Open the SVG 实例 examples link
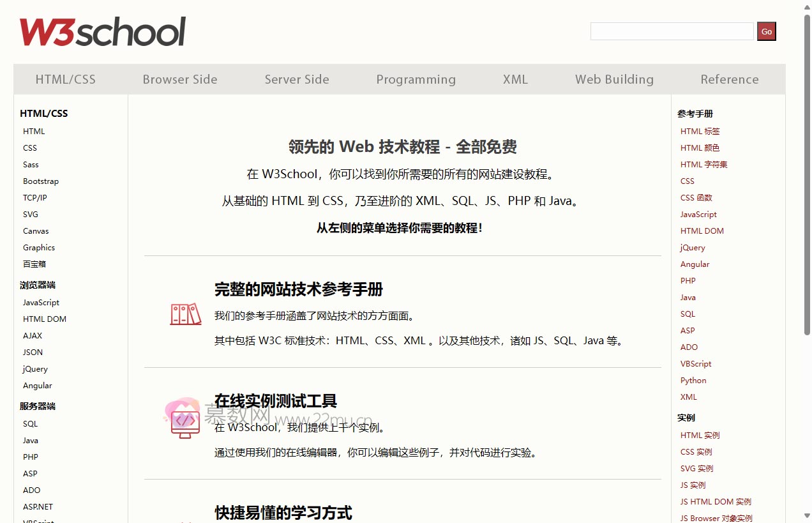This screenshot has width=812, height=523. coord(696,468)
